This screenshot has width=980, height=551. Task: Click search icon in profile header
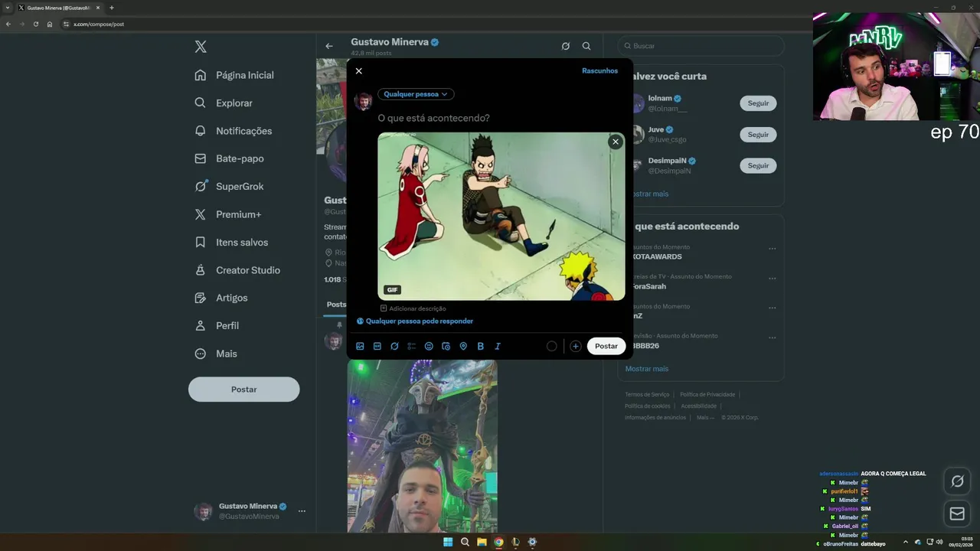pyautogui.click(x=586, y=46)
